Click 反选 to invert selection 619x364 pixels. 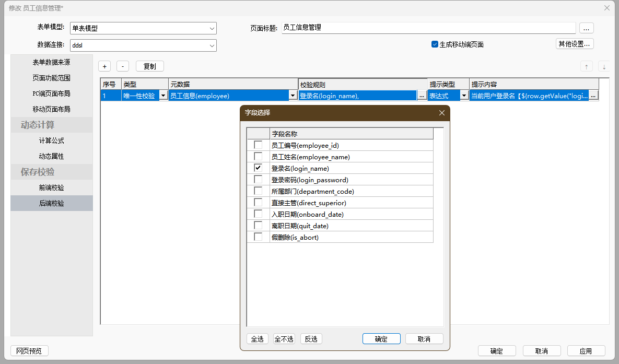(x=311, y=339)
